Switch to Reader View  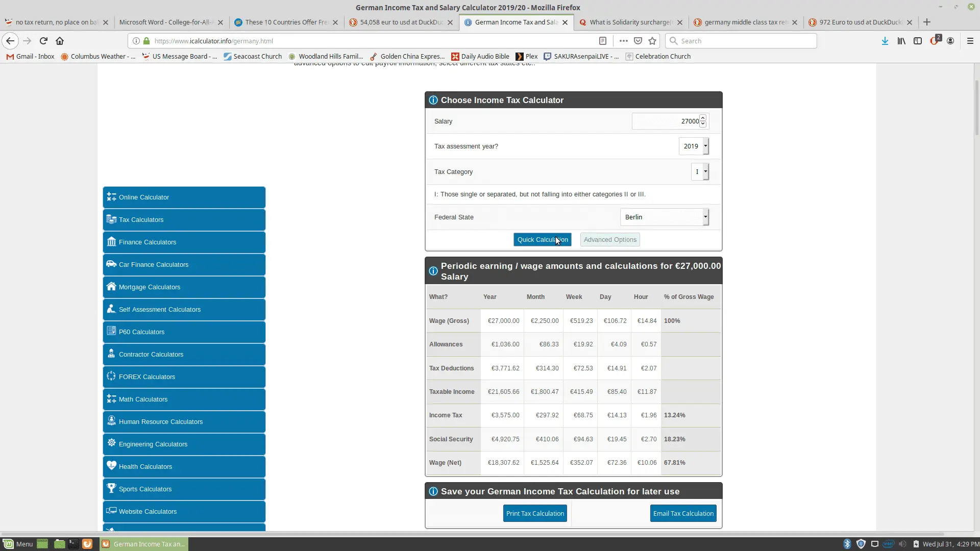pos(603,41)
